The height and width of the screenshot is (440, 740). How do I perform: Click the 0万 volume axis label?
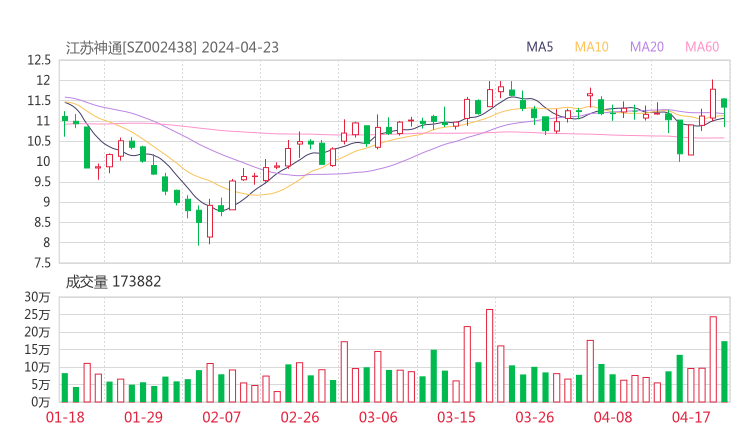tap(40, 402)
